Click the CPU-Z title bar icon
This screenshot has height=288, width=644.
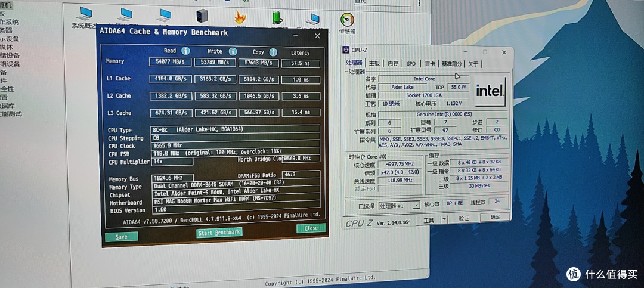point(346,50)
